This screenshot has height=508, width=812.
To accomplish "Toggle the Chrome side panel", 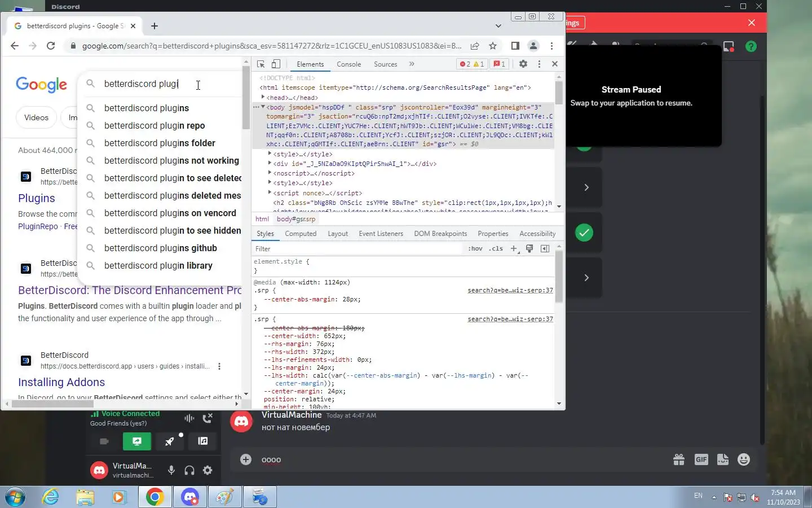I will pyautogui.click(x=515, y=46).
